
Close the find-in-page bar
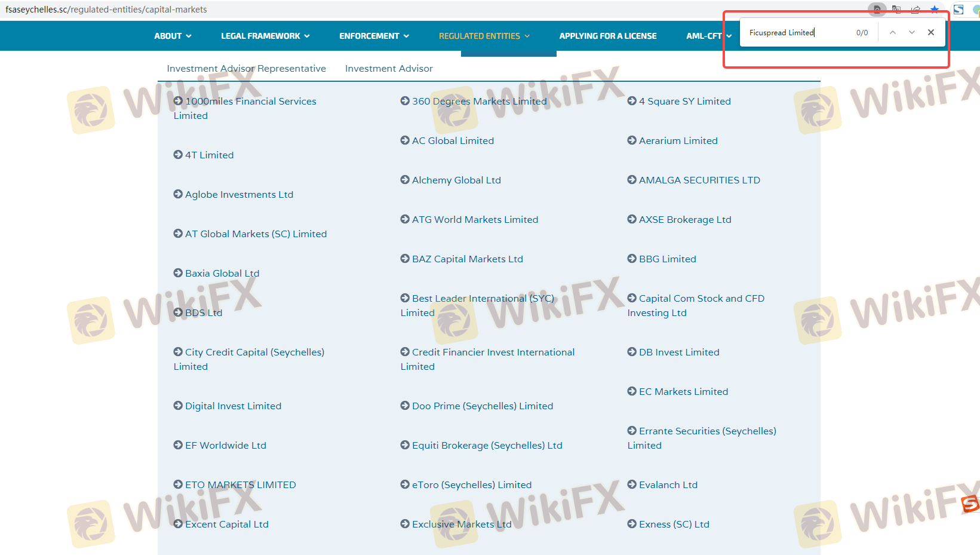click(931, 33)
